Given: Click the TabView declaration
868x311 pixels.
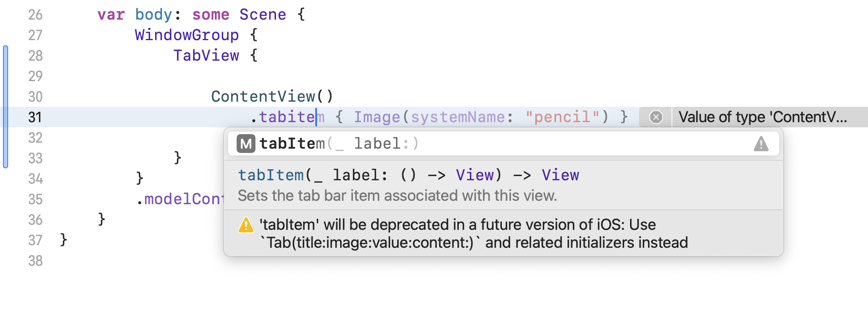Looking at the screenshot, I should coord(206,56).
